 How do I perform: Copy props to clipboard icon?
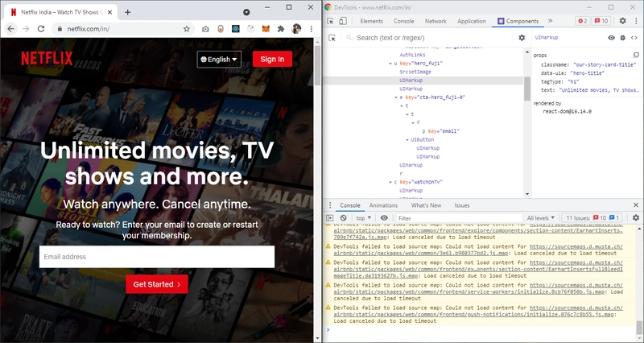[636, 55]
